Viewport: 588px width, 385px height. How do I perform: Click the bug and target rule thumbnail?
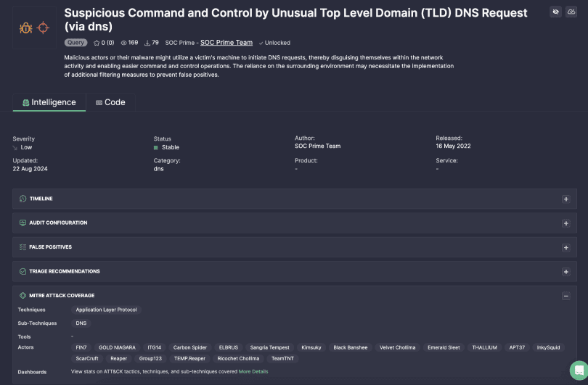pos(33,28)
